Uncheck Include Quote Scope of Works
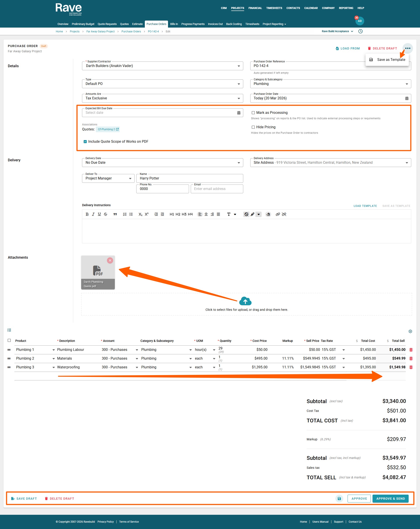 pyautogui.click(x=85, y=142)
